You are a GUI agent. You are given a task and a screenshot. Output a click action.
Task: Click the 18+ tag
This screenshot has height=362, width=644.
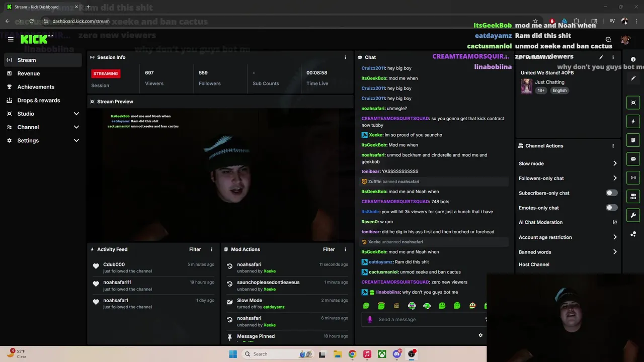(541, 90)
